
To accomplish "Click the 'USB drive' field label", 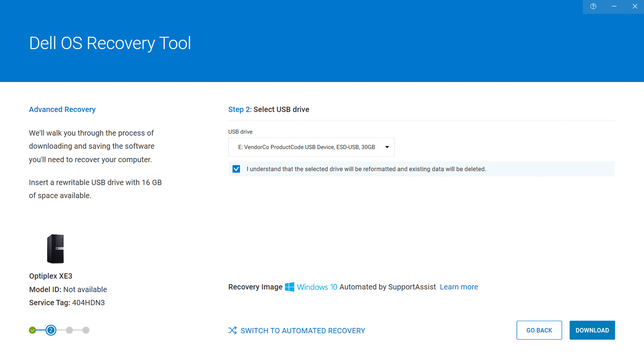I will point(240,132).
